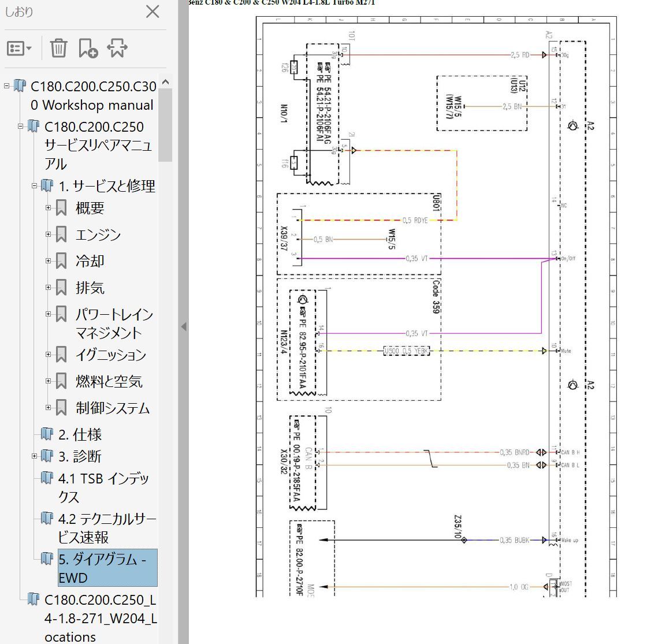
Task: Click the エンジン bookmark ribbon icon
Action: [61, 234]
